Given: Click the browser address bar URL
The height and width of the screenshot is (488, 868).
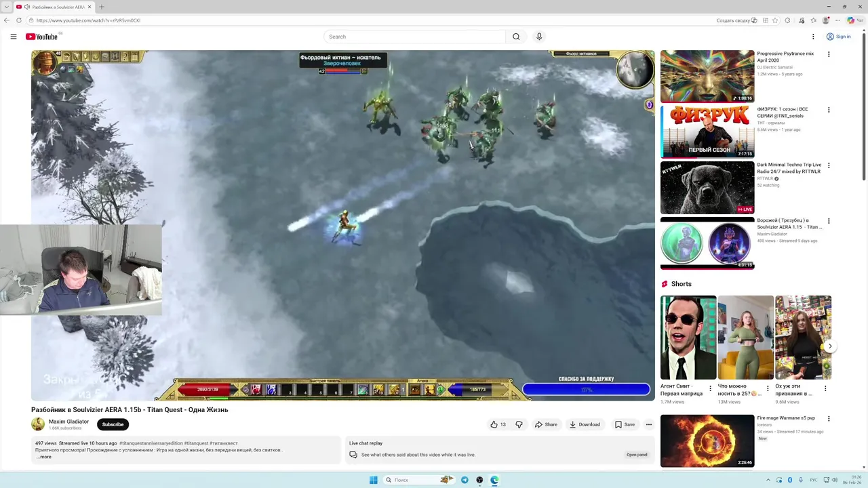Looking at the screenshot, I should click(x=88, y=20).
